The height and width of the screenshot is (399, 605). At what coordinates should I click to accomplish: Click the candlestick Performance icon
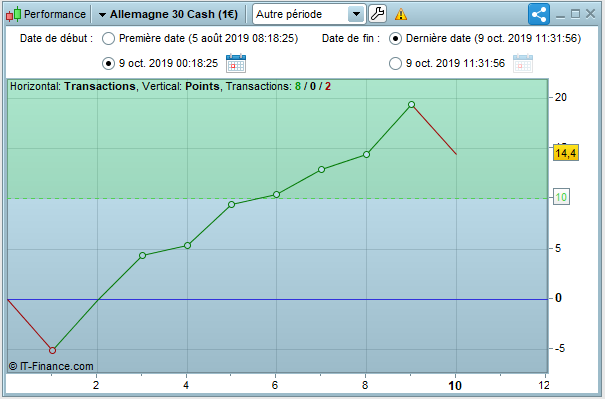(14, 14)
